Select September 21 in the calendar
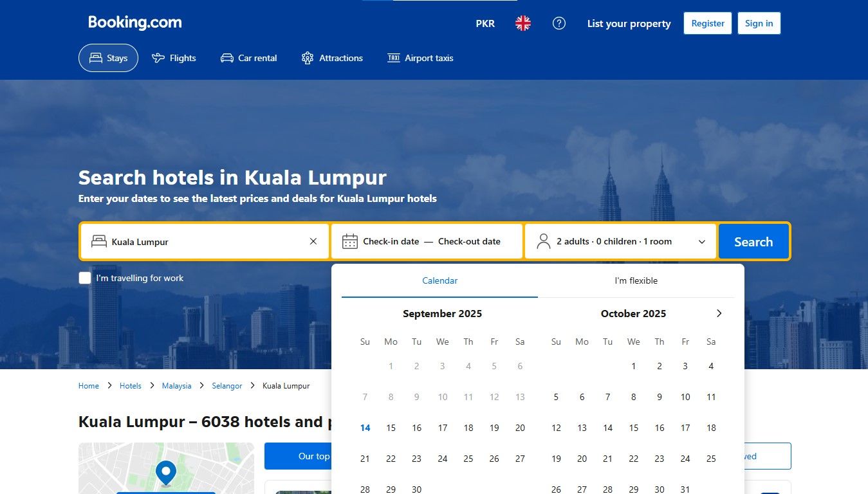868x494 pixels. [365, 459]
